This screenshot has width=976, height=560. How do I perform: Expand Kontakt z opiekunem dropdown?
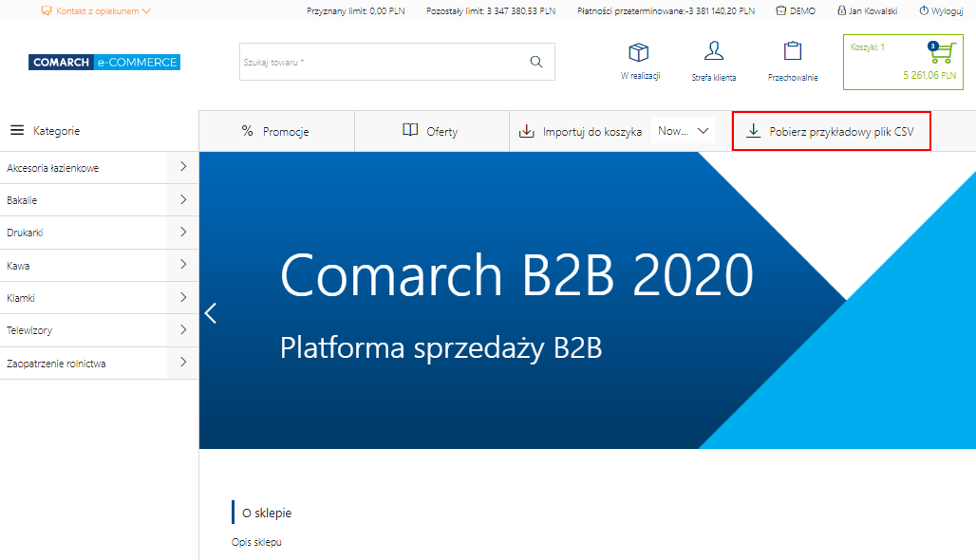(x=146, y=10)
